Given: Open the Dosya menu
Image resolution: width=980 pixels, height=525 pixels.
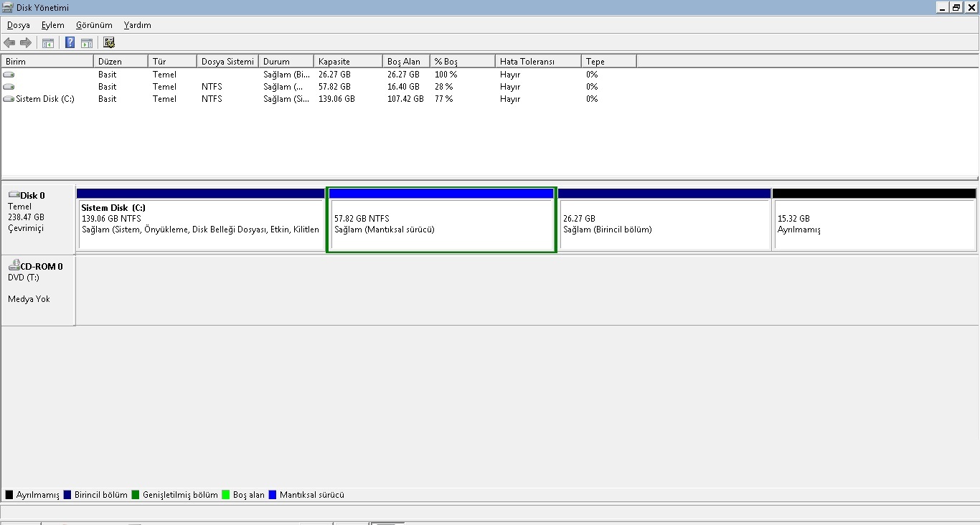Looking at the screenshot, I should pos(19,25).
